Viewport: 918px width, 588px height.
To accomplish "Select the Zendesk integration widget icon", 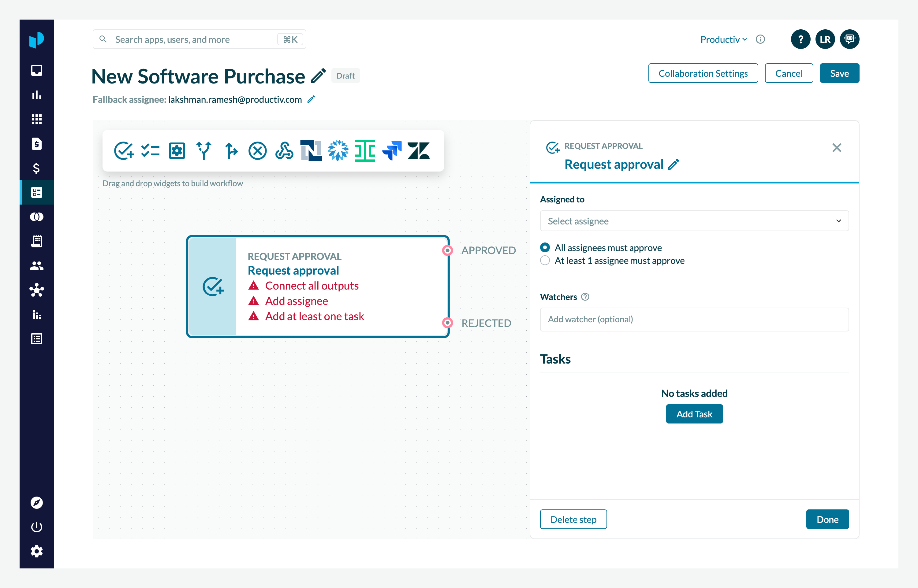I will coord(419,150).
